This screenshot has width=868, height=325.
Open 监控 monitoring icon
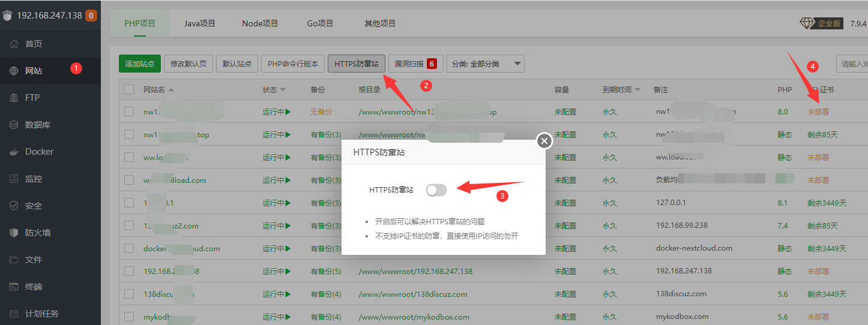point(14,179)
